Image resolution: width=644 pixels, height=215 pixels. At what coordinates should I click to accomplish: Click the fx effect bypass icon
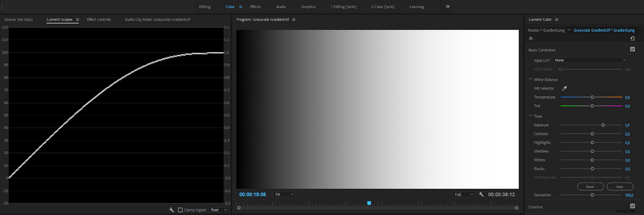(531, 39)
